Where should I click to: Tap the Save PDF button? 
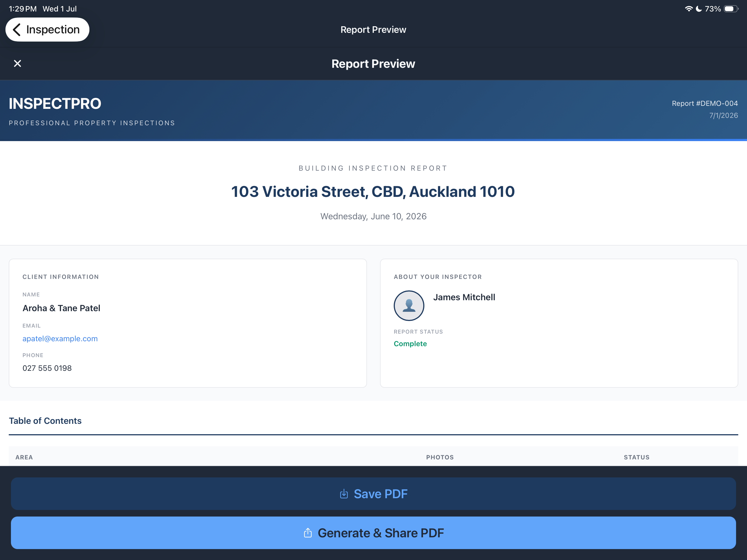373,494
